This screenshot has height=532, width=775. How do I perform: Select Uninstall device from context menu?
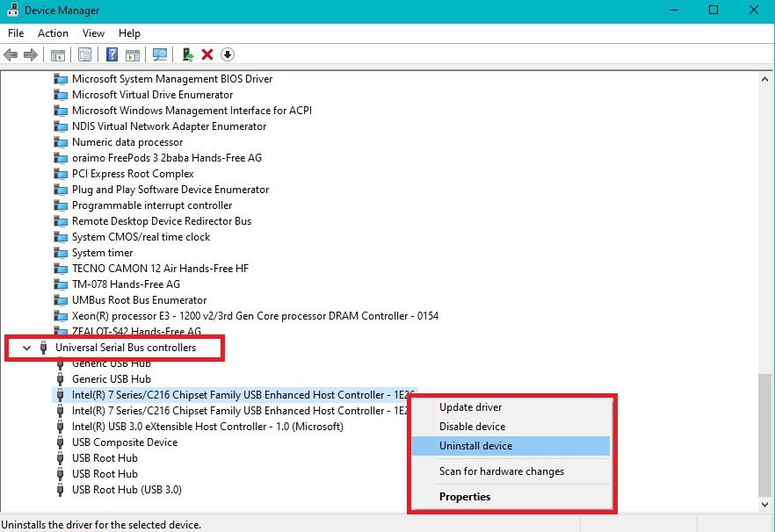pyautogui.click(x=477, y=446)
